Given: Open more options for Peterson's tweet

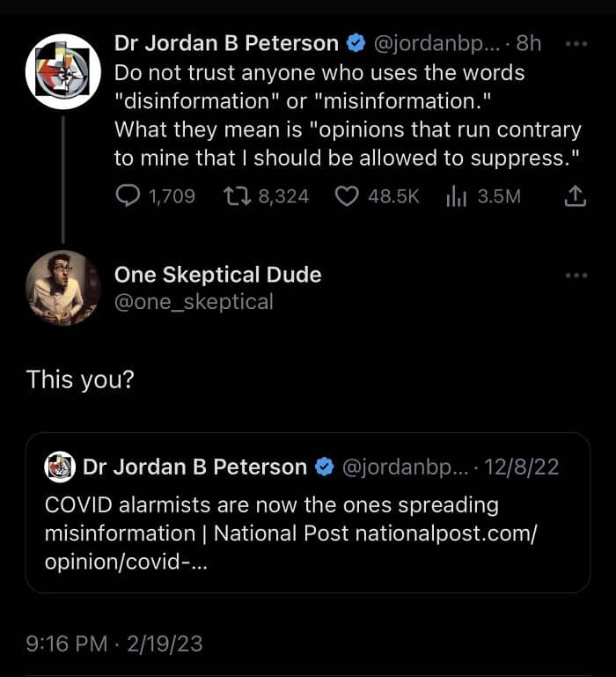Looking at the screenshot, I should pyautogui.click(x=576, y=43).
